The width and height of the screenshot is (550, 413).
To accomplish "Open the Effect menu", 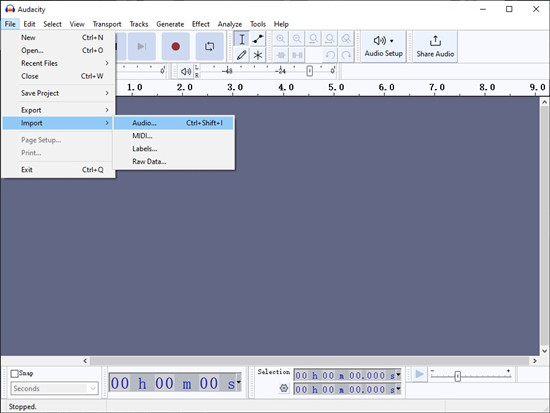I will coord(201,24).
